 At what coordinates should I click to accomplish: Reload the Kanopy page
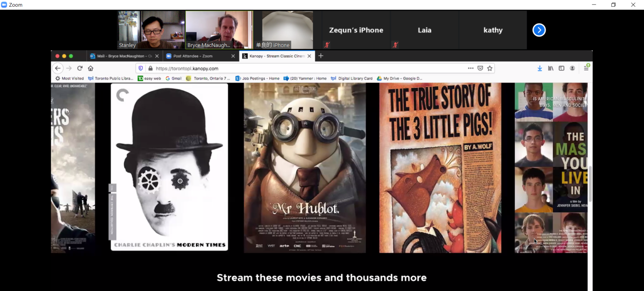(80, 68)
